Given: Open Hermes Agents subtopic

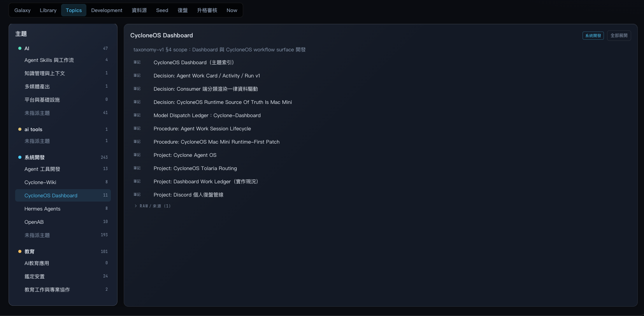Looking at the screenshot, I should 63,209.
